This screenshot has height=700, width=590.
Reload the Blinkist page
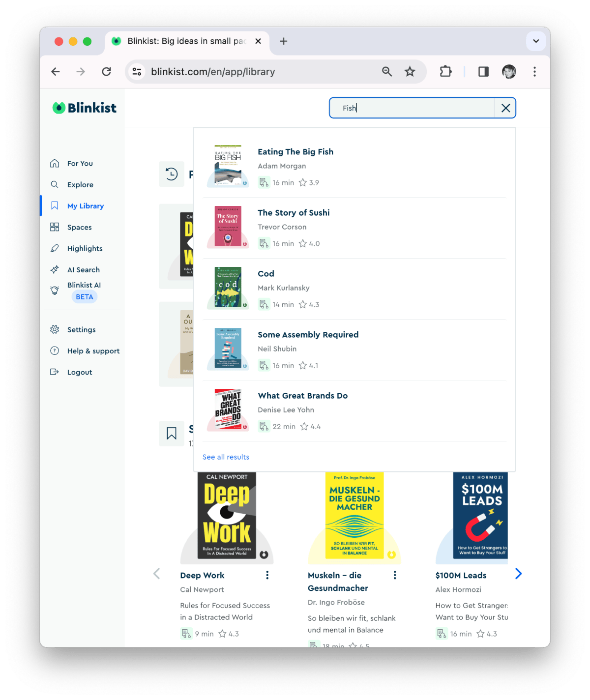(x=106, y=72)
